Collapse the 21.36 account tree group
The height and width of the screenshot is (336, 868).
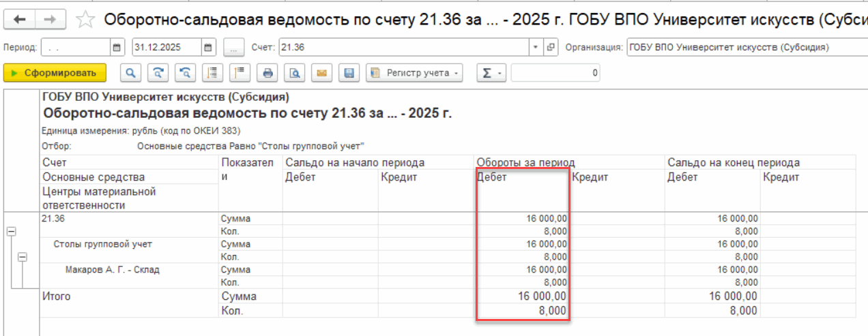pyautogui.click(x=10, y=232)
